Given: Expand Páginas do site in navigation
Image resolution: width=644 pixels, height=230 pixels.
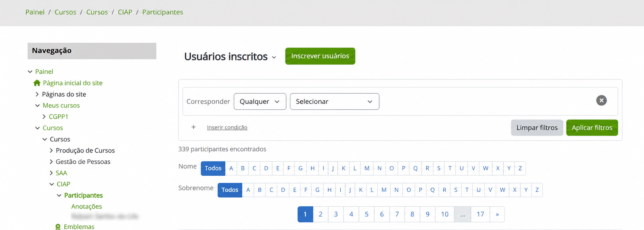Looking at the screenshot, I should 37,94.
